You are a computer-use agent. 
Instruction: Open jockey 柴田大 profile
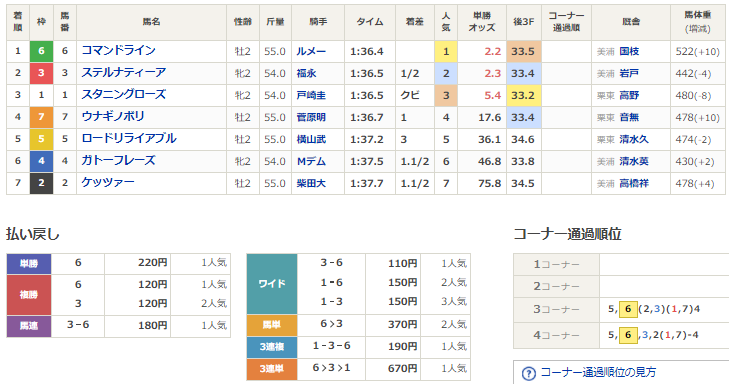click(x=311, y=183)
